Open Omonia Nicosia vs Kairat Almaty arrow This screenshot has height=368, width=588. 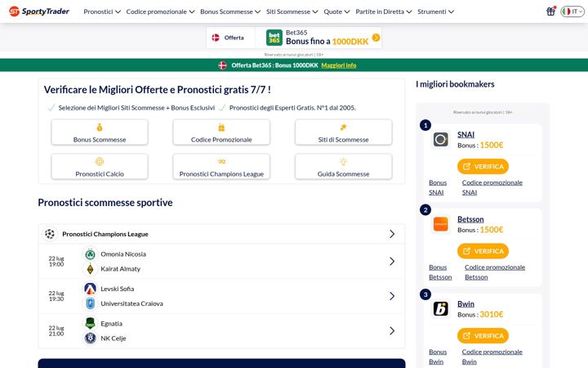coord(392,262)
